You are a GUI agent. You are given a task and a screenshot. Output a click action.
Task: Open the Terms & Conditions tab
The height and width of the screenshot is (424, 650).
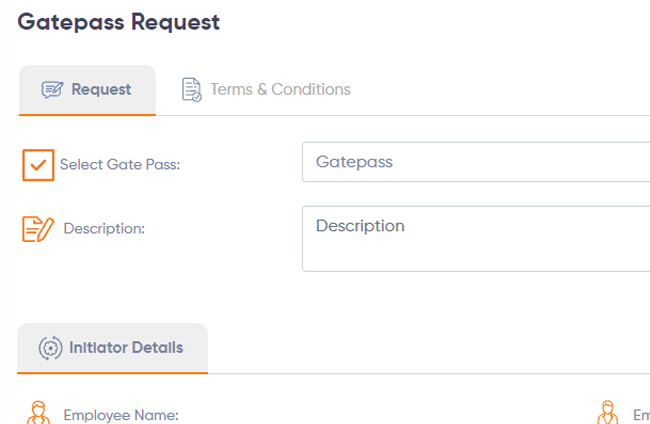[266, 90]
